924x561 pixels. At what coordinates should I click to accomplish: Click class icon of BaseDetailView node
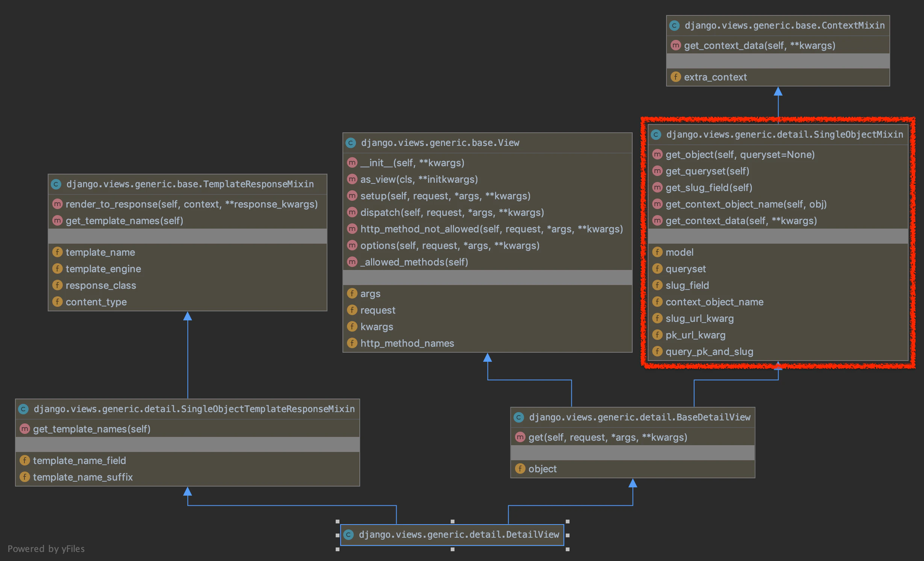[x=519, y=417]
